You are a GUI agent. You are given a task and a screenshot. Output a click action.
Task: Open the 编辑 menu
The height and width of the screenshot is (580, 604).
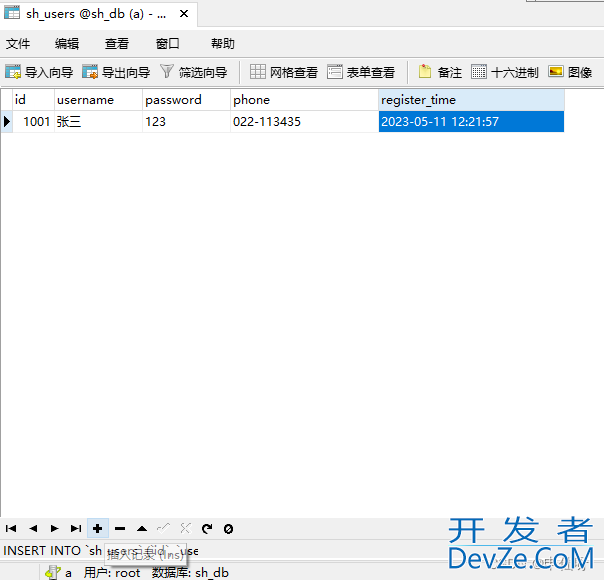(67, 44)
